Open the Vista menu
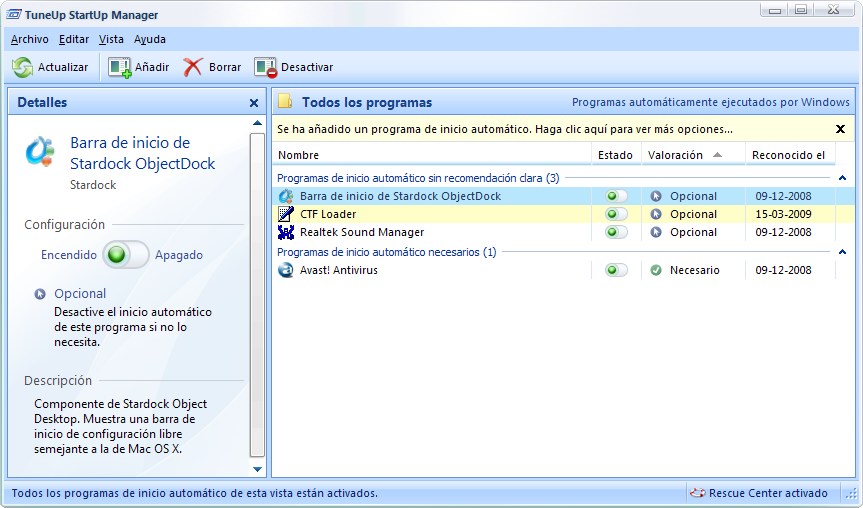 tap(111, 39)
